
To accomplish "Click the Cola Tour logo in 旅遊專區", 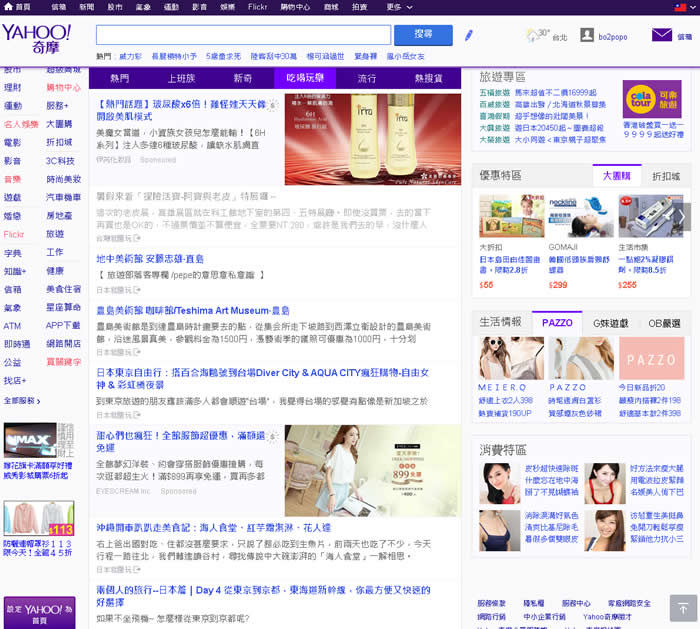I will [666, 103].
